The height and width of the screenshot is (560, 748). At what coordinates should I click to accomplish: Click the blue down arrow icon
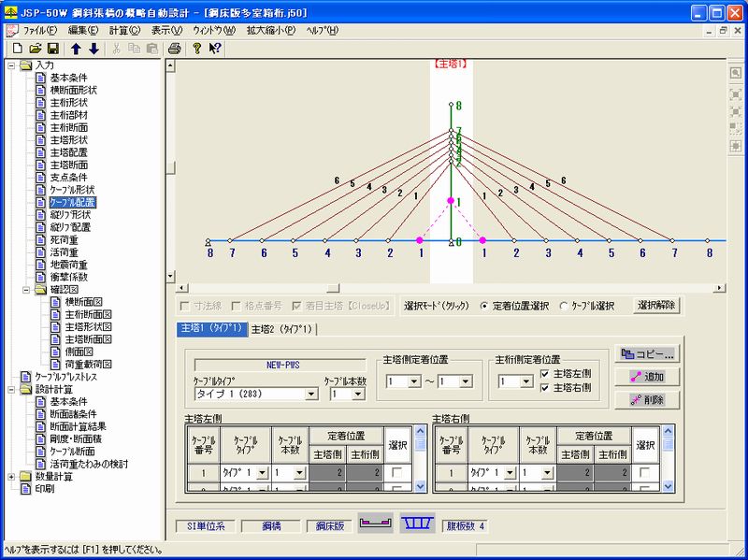point(93,48)
